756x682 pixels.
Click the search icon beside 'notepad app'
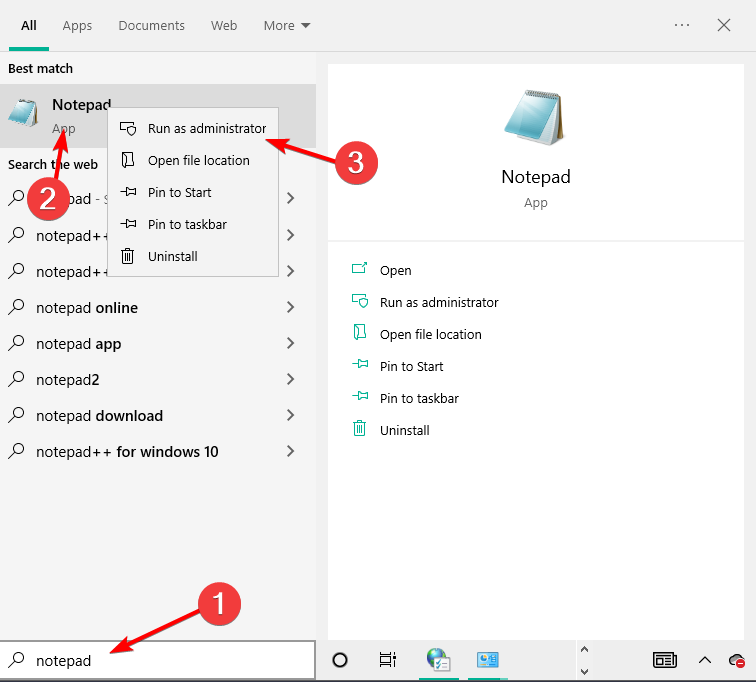[x=16, y=343]
